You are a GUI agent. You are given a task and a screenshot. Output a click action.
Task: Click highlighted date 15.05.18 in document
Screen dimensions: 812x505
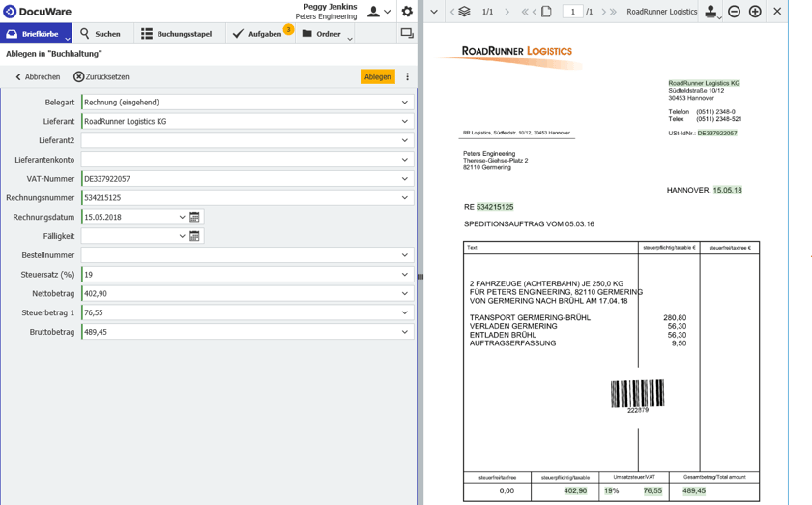728,190
